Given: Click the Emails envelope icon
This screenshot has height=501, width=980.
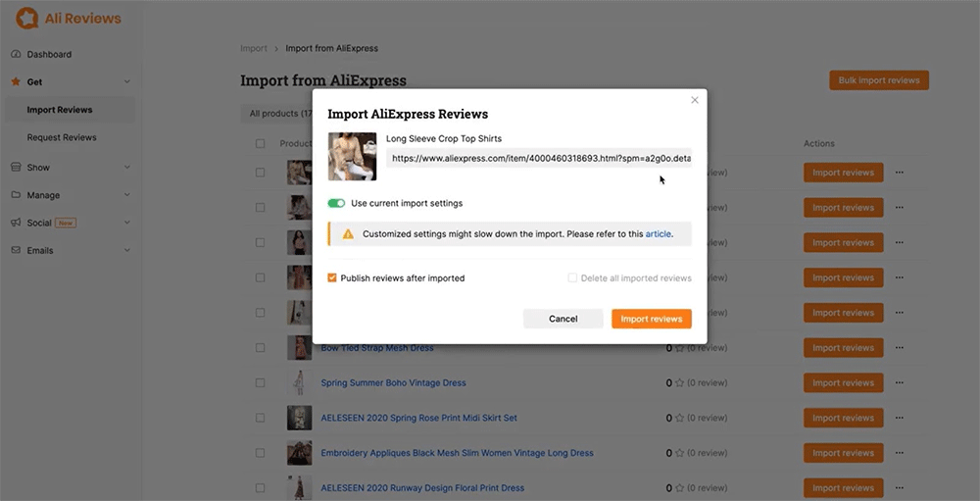Looking at the screenshot, I should [16, 250].
